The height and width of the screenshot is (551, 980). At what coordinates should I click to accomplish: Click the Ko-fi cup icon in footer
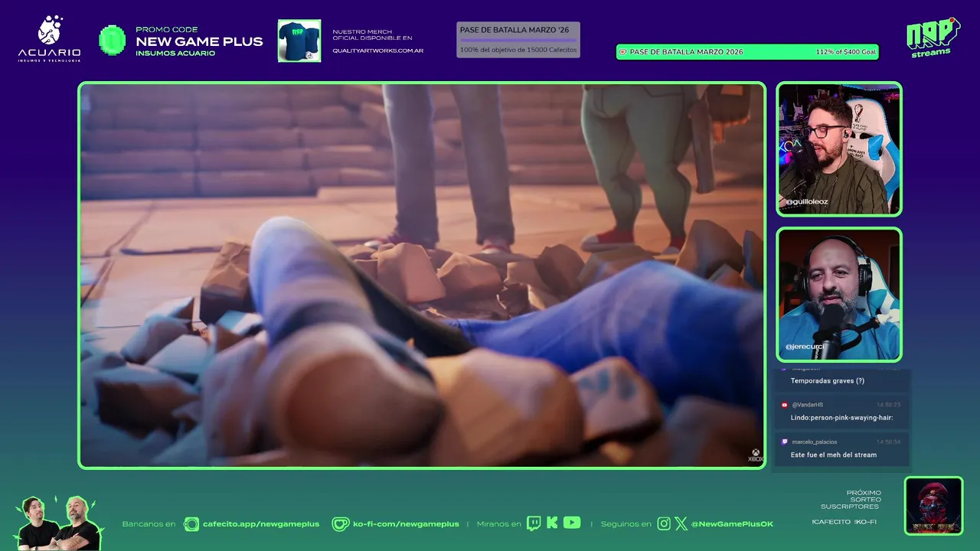(341, 524)
